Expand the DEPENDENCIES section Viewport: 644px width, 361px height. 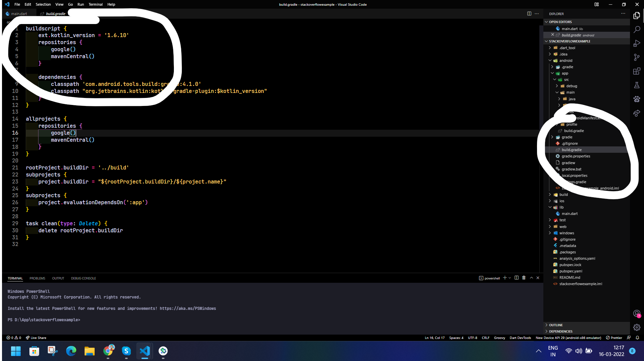click(x=587, y=331)
